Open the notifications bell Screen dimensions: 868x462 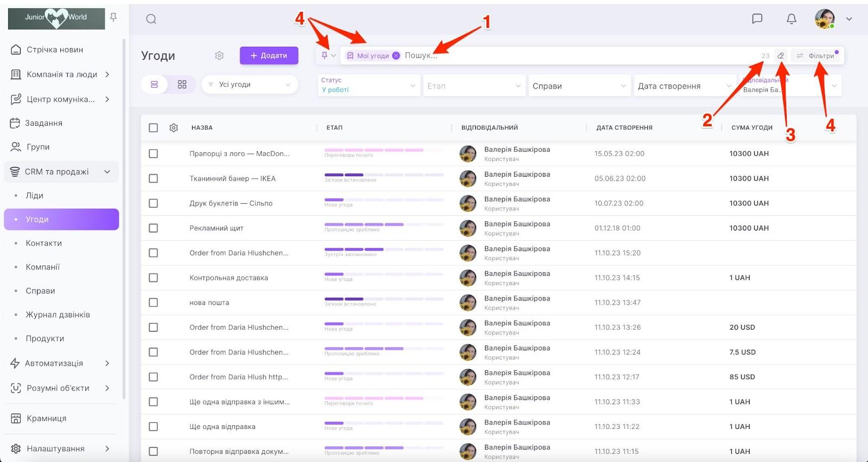pyautogui.click(x=792, y=19)
